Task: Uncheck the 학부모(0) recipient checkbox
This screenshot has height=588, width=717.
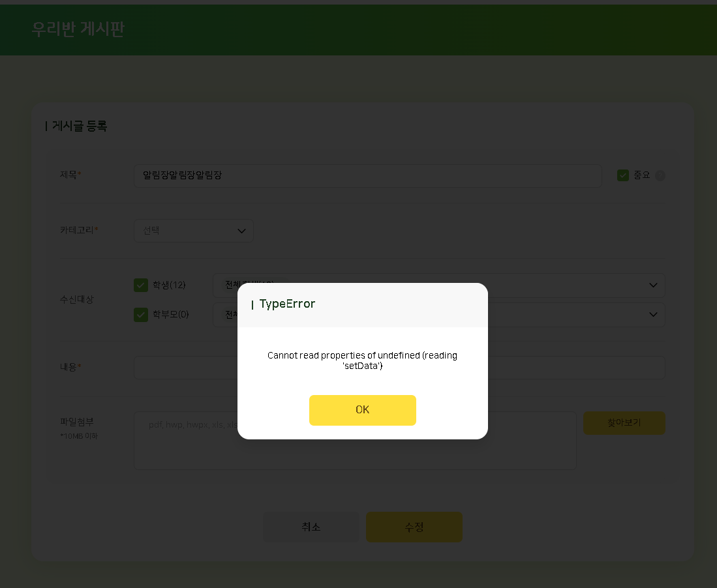Action: point(141,315)
